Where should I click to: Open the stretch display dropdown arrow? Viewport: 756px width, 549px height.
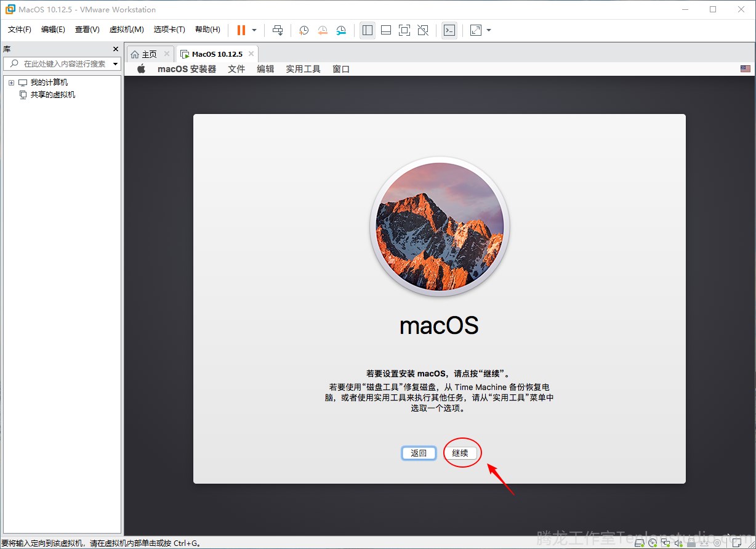click(489, 30)
